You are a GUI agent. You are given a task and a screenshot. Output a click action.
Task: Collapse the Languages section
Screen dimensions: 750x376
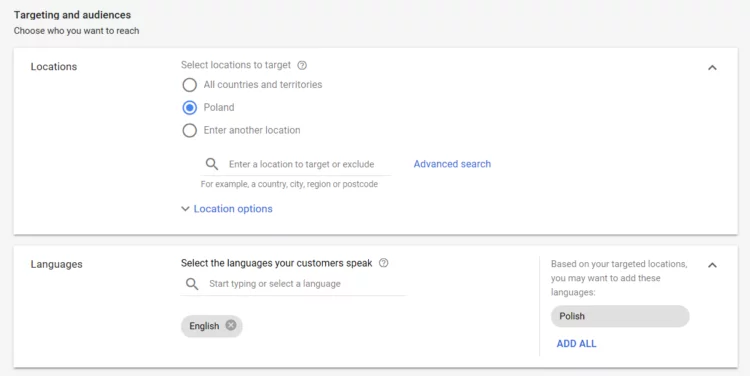pos(712,265)
